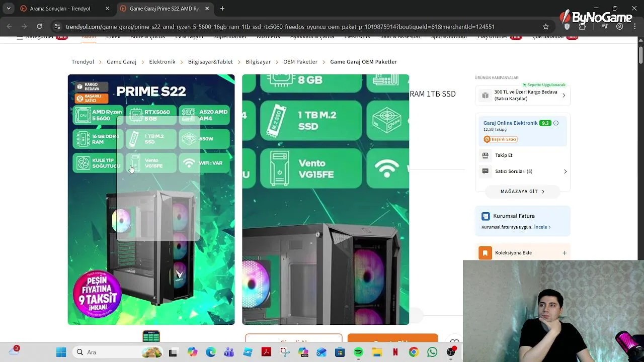Click the Kurumsal Fatura icon
This screenshot has height=362, width=644.
pyautogui.click(x=486, y=216)
